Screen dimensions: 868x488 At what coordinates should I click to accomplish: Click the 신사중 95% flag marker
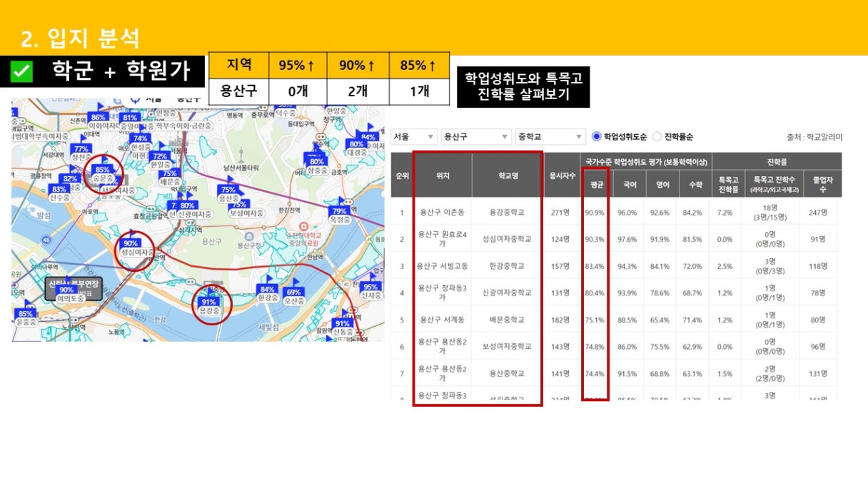(371, 287)
